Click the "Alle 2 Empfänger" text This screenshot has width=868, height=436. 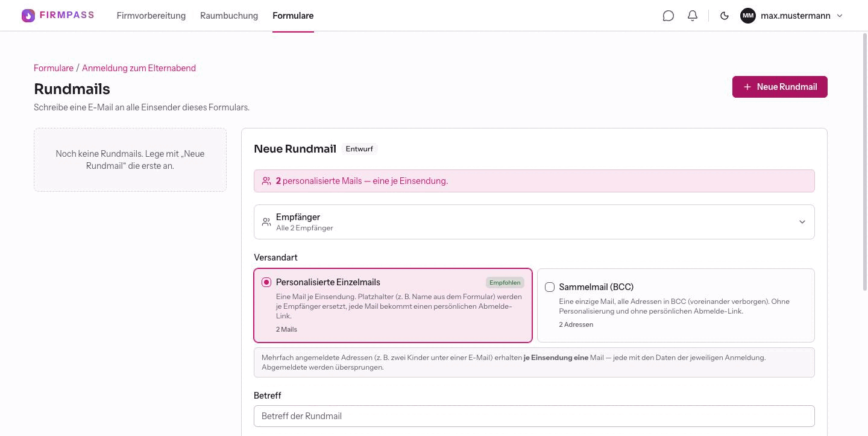pos(304,228)
